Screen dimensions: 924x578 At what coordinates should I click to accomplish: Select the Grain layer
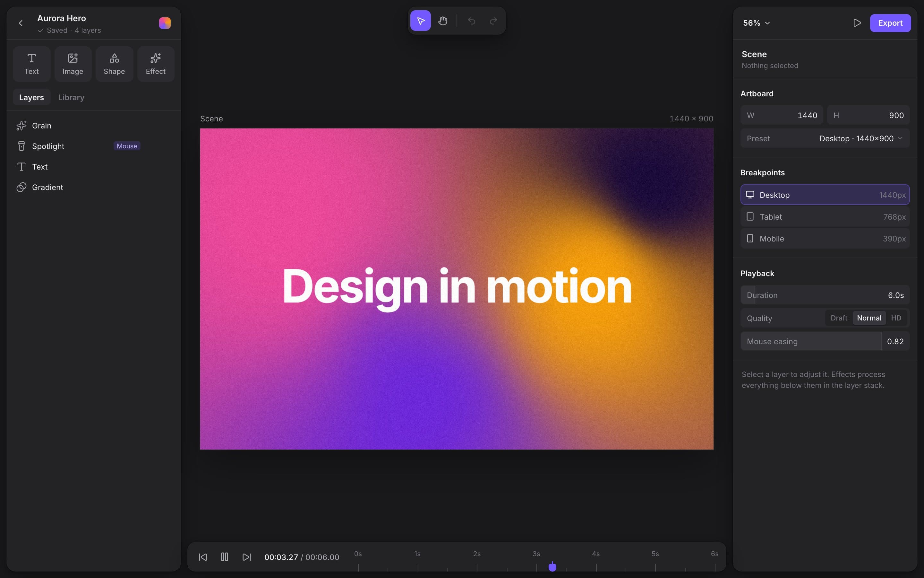click(x=94, y=125)
